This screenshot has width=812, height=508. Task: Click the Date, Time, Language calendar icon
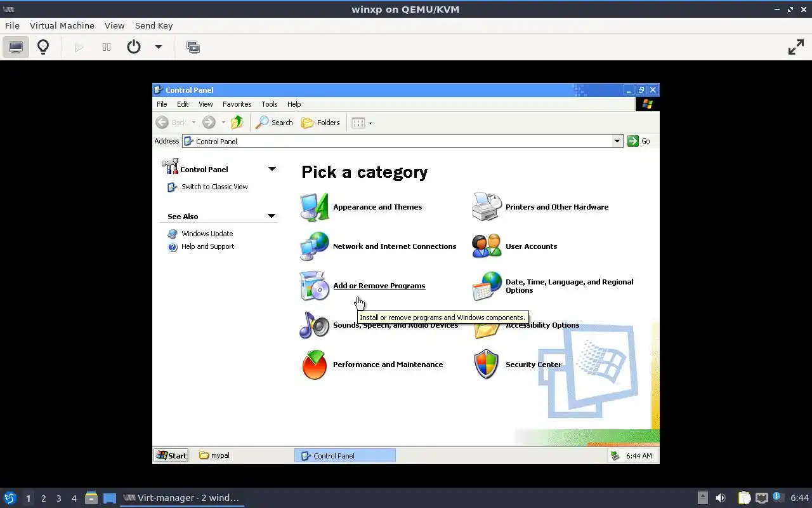(487, 286)
